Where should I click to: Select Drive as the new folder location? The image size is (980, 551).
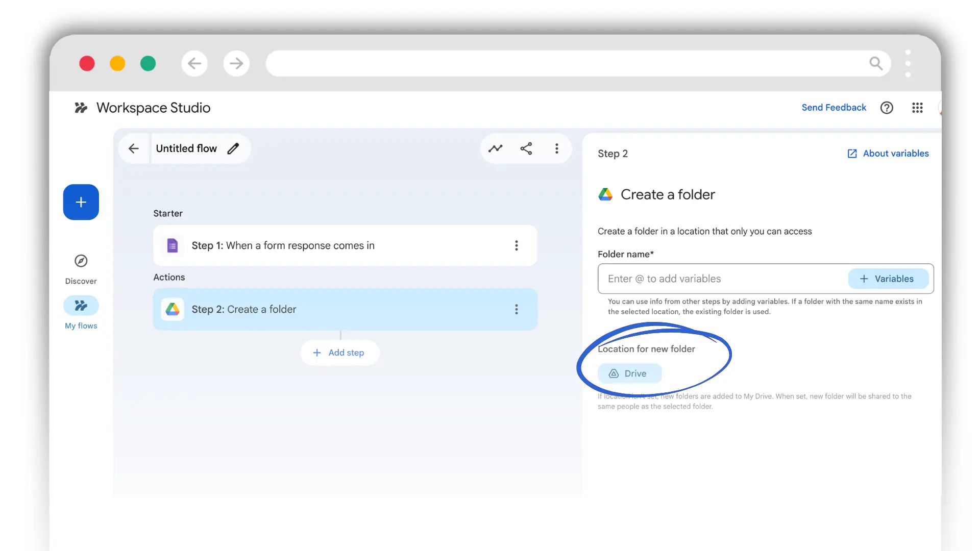629,373
